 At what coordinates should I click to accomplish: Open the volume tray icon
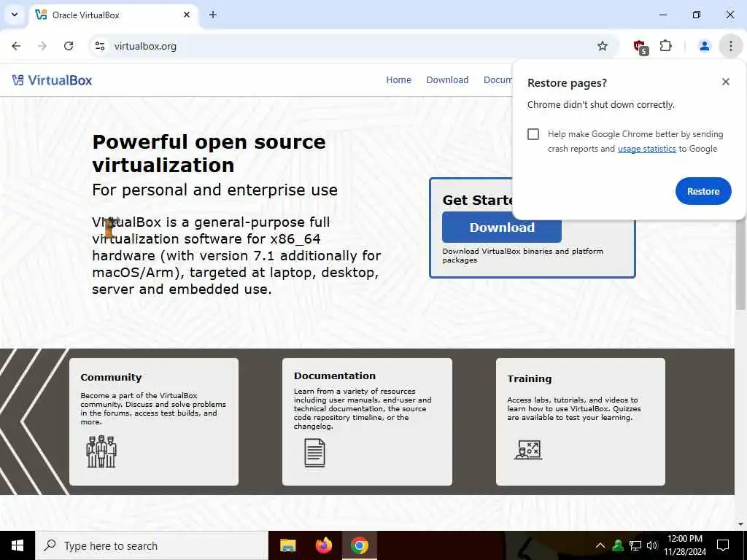click(x=652, y=545)
